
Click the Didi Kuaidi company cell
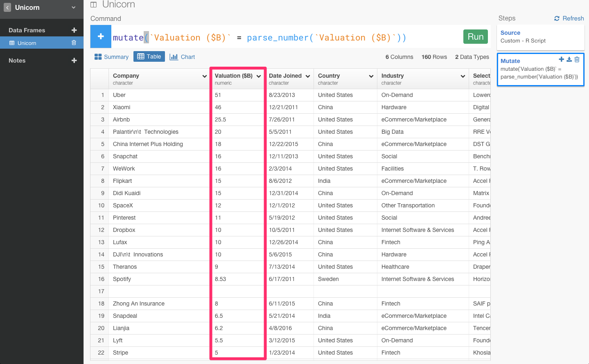coord(159,193)
